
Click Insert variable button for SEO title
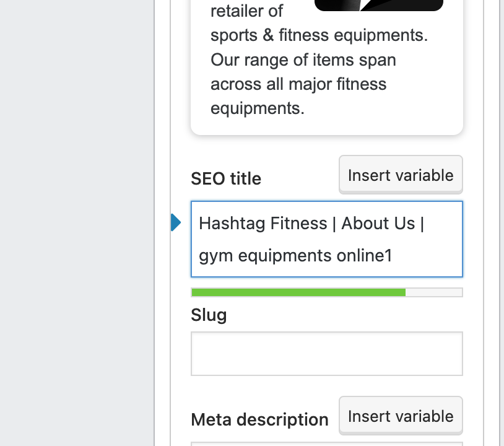click(x=401, y=175)
